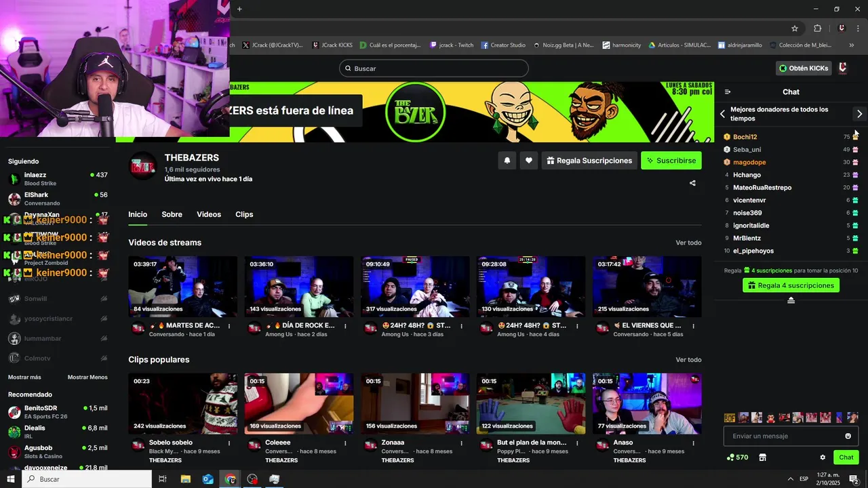The image size is (868, 488).
Task: Click the Regala 4 suscripciones button
Action: point(791,285)
